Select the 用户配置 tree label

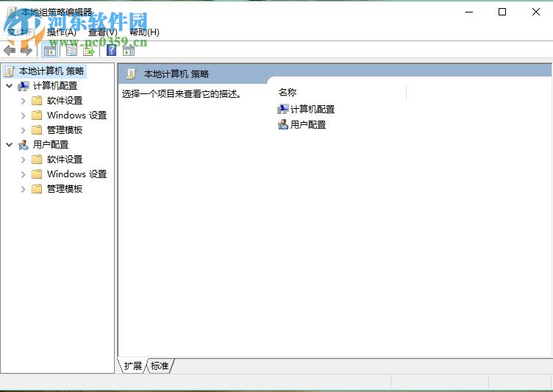[51, 145]
